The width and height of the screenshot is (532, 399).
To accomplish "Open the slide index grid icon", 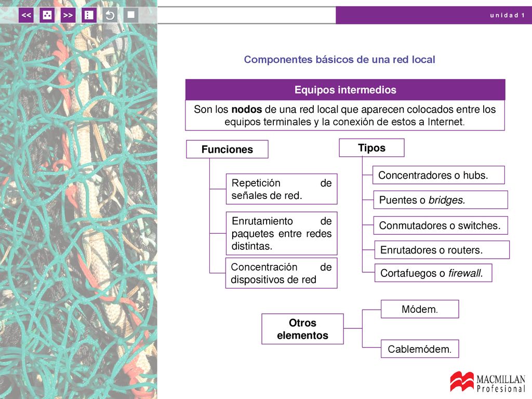I will pyautogui.click(x=47, y=15).
